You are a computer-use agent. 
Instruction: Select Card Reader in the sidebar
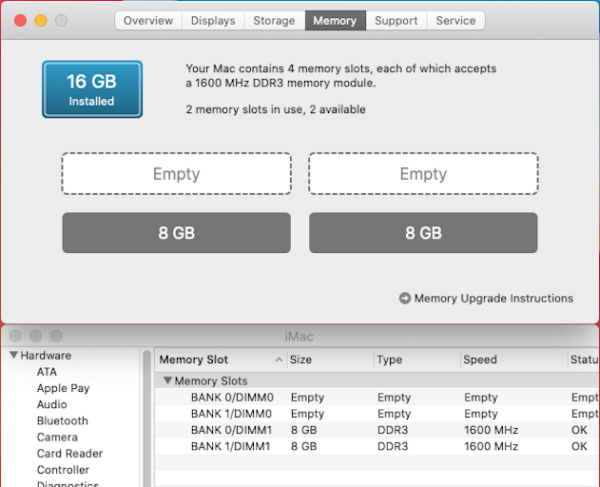click(70, 454)
